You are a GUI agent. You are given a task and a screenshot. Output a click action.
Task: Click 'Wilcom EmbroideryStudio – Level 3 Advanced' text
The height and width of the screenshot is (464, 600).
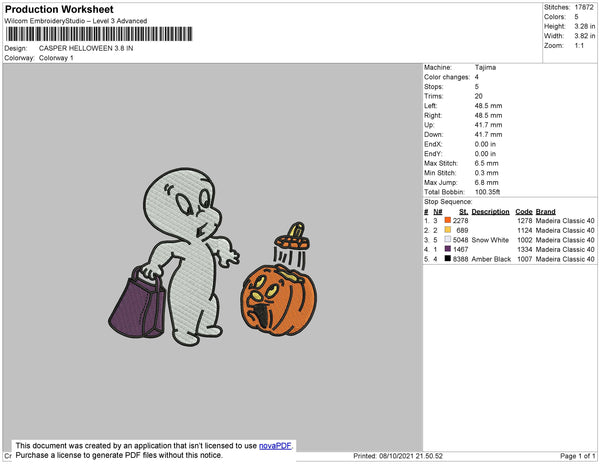click(x=76, y=21)
